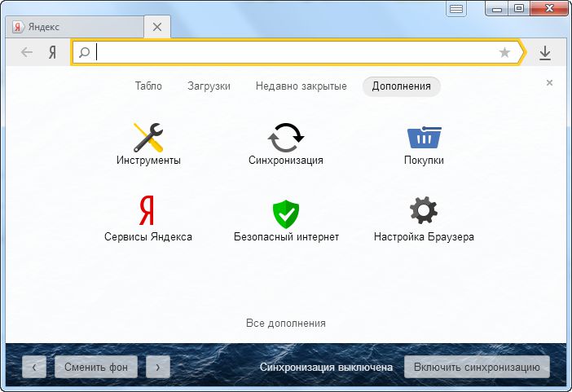Open the Инструменты wrench and screwdriver icon
This screenshot has height=392, width=572.
148,138
